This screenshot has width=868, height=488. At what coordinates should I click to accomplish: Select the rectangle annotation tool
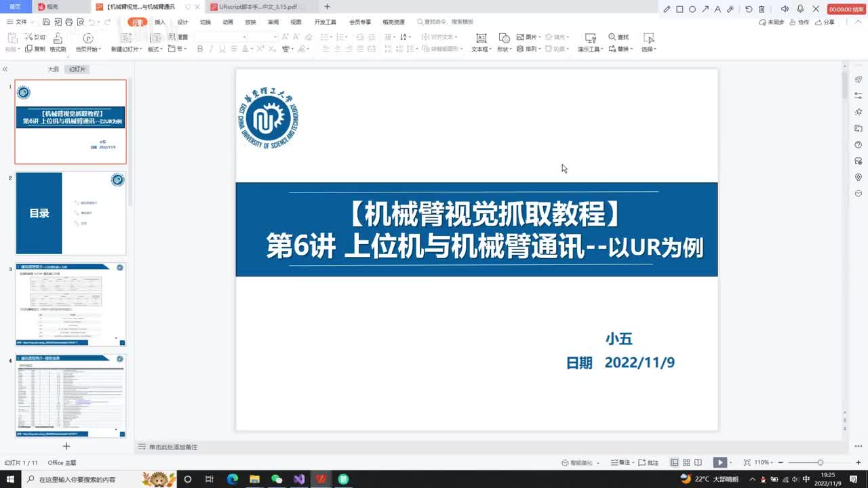click(679, 9)
